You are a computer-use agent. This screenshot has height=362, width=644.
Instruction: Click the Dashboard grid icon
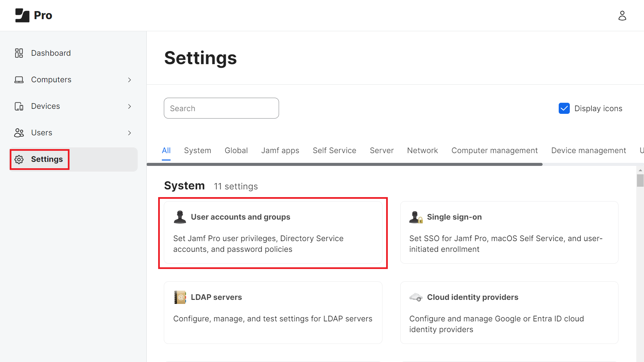click(19, 53)
